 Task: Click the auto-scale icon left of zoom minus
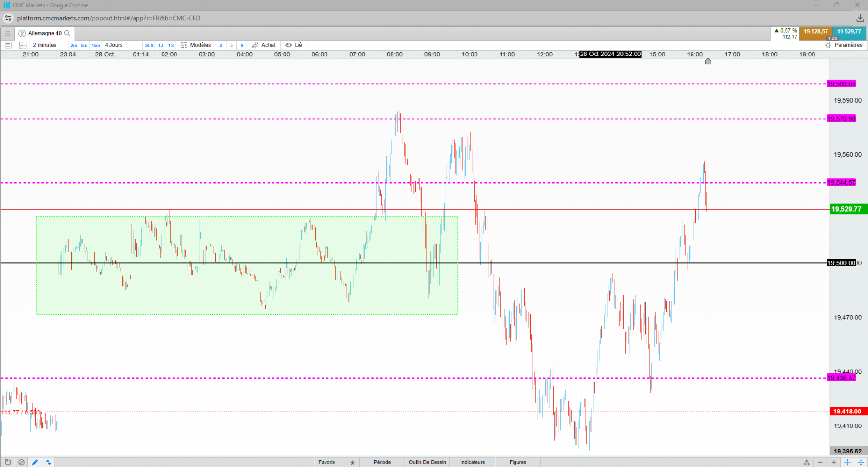tap(807, 462)
